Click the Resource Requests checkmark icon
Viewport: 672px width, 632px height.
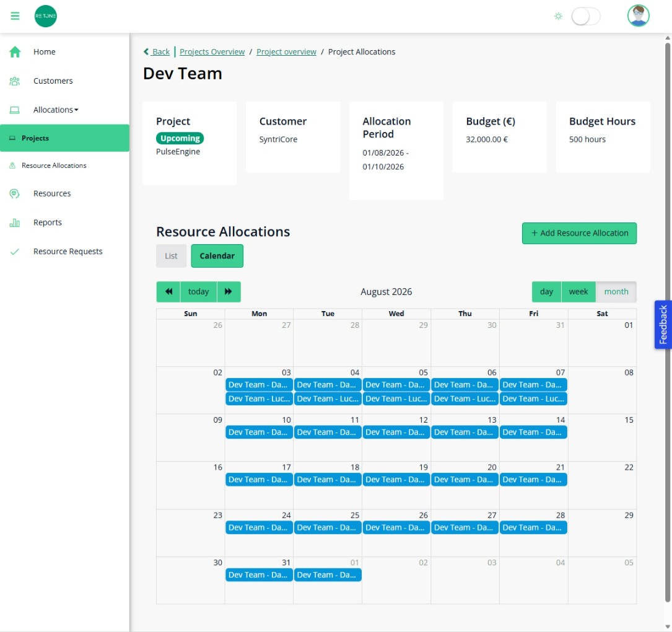15,252
